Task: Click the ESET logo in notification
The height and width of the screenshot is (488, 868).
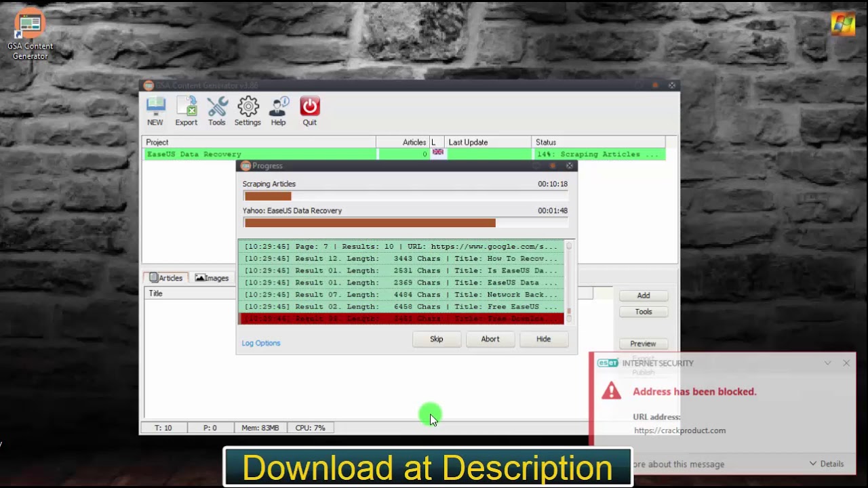Action: coord(608,363)
